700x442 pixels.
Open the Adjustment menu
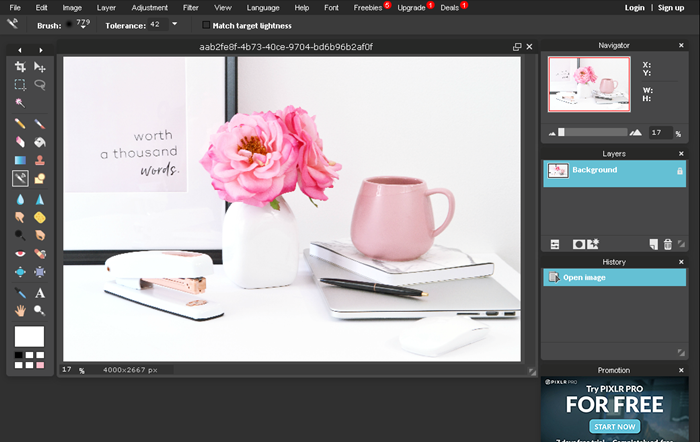150,8
